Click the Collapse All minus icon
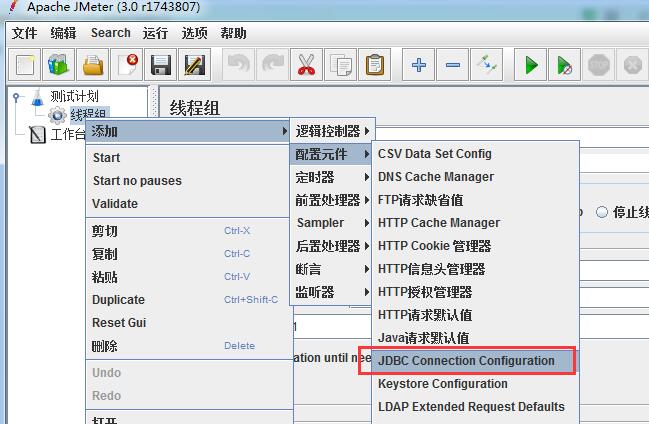The height and width of the screenshot is (424, 649). 453,65
